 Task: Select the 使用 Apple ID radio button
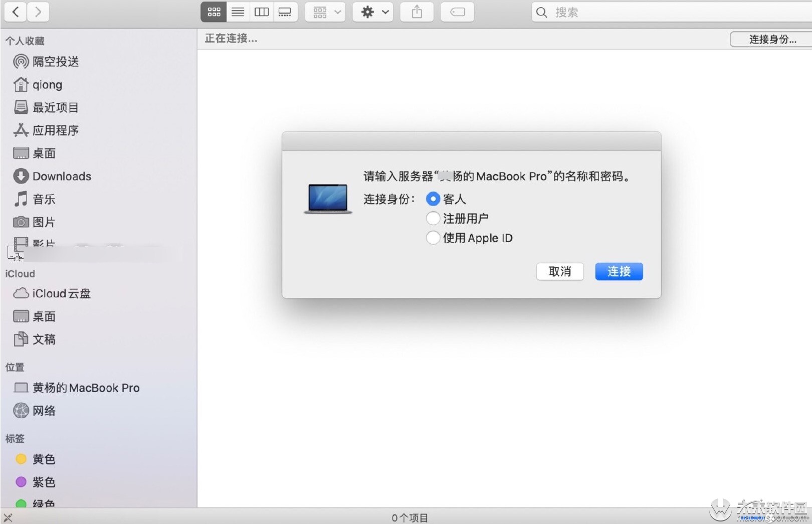(433, 238)
